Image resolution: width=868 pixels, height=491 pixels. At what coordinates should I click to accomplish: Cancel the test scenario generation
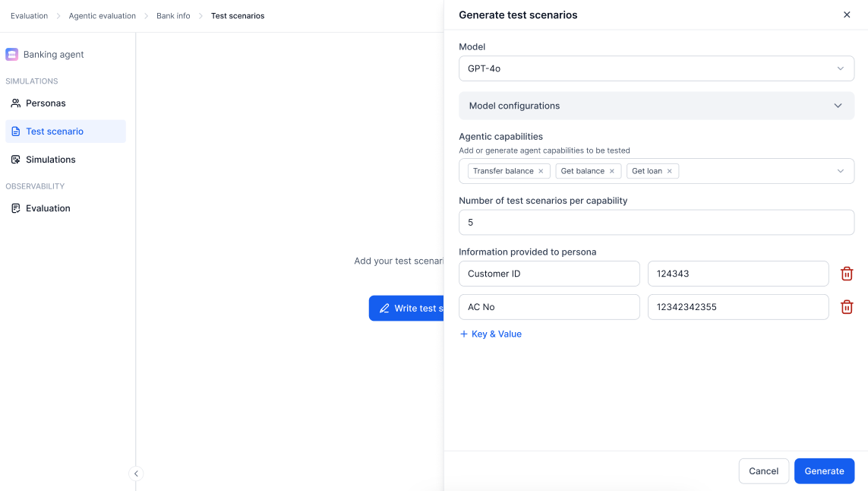[x=763, y=471]
